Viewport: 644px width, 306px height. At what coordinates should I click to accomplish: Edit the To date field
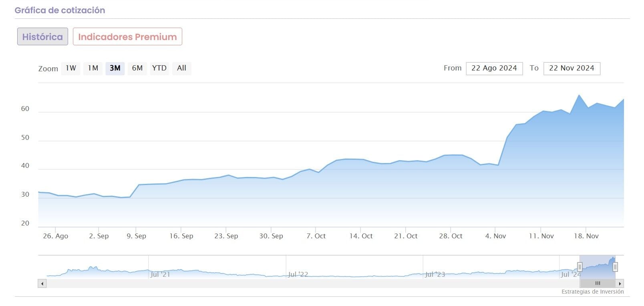[572, 68]
